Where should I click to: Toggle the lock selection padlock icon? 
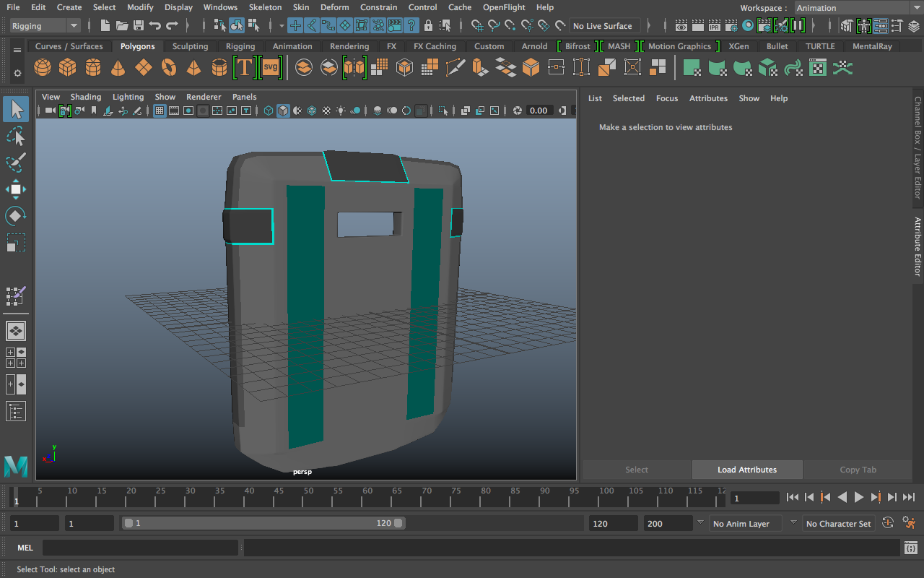click(x=428, y=26)
